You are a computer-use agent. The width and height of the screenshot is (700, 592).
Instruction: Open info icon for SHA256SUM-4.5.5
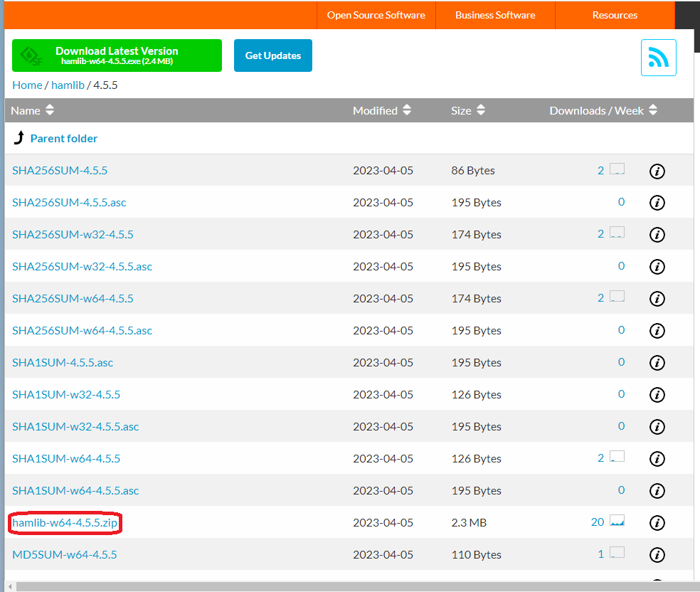657,171
